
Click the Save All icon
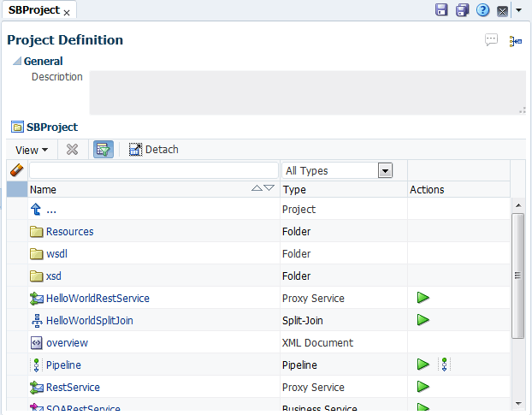(x=462, y=10)
